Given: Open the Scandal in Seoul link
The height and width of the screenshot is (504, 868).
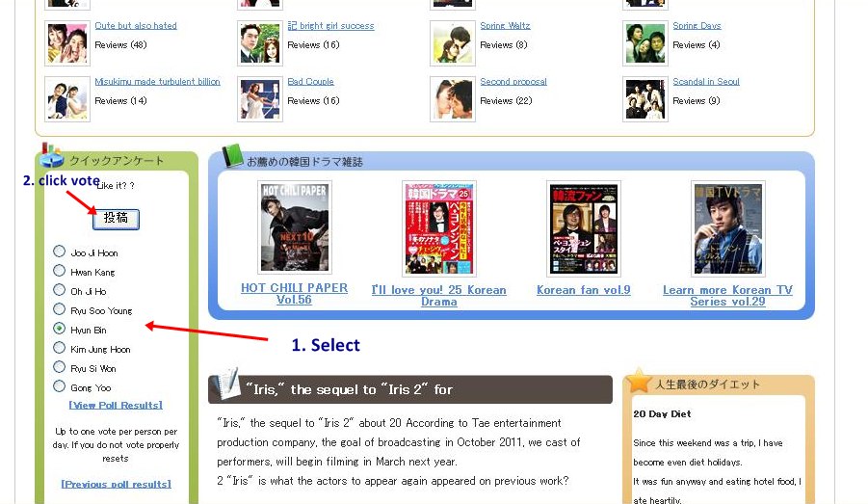Looking at the screenshot, I should pos(706,81).
